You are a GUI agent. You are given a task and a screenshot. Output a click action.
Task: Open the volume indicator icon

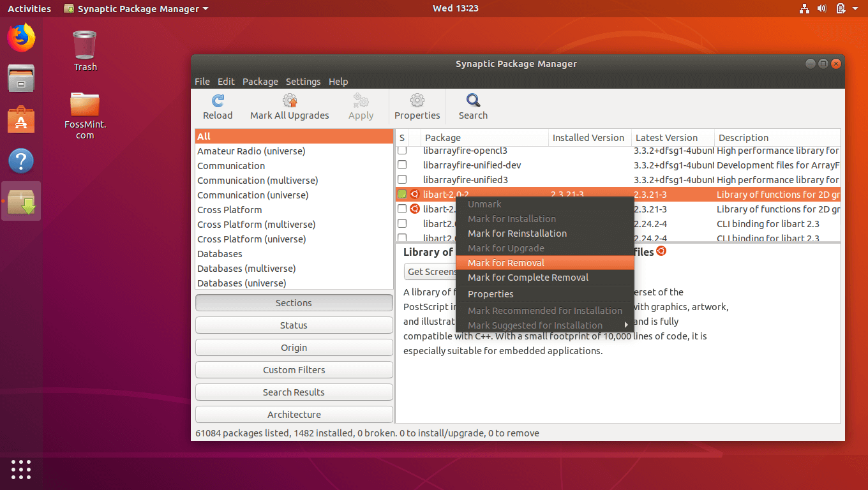(x=822, y=8)
